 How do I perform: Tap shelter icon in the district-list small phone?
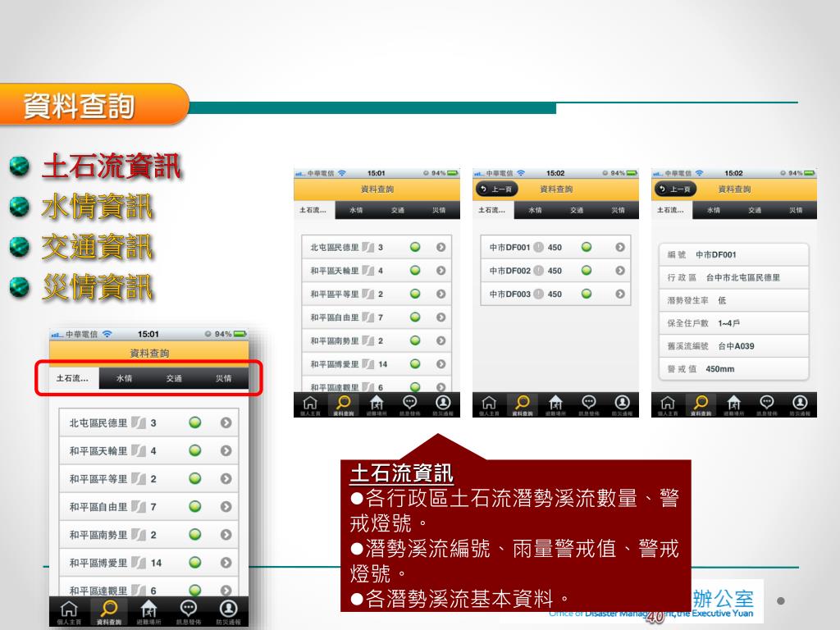(x=377, y=404)
